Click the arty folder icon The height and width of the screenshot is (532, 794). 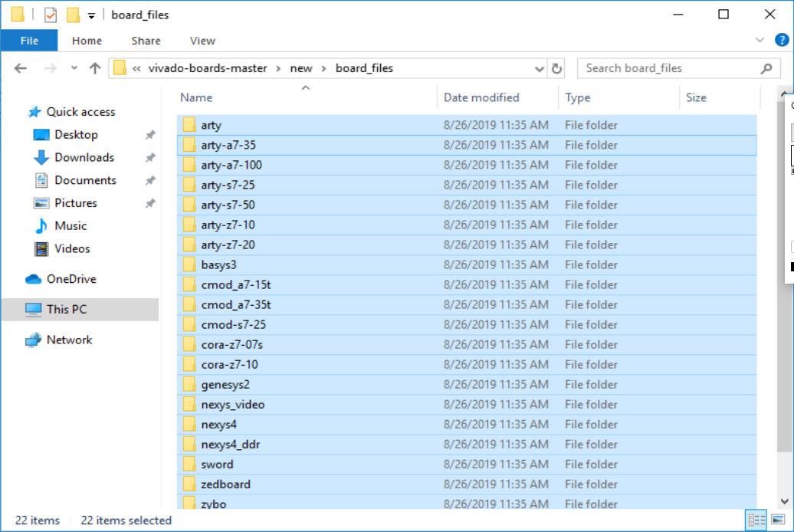pos(189,125)
